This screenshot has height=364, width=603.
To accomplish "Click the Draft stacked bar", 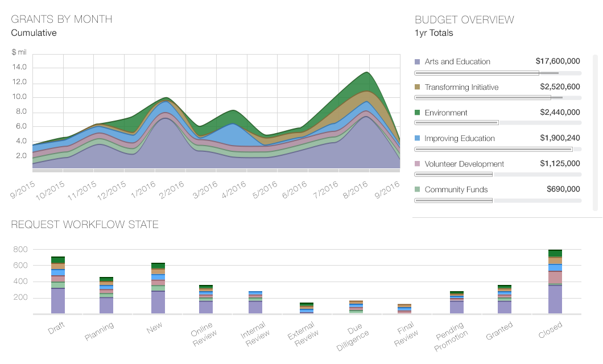I will click(x=58, y=285).
